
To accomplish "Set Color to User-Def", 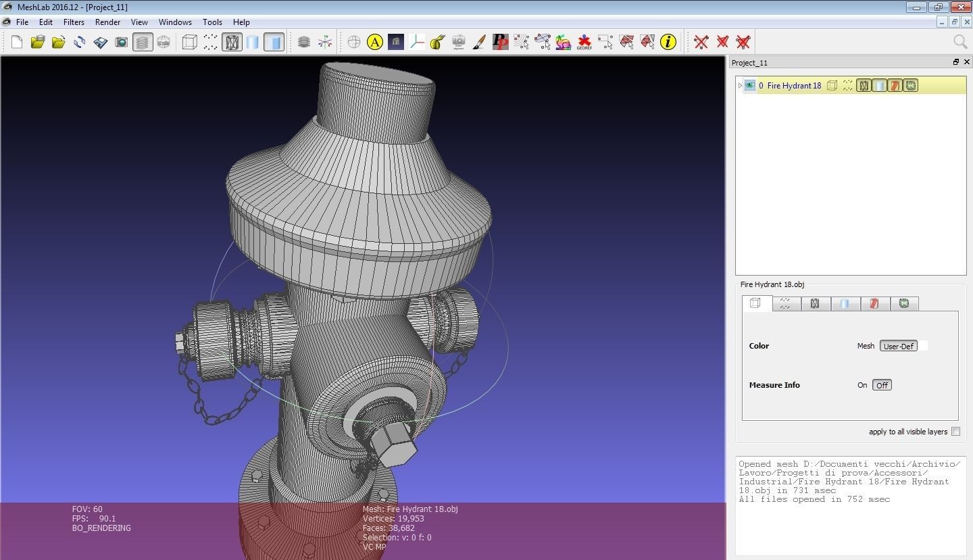I will pyautogui.click(x=899, y=346).
